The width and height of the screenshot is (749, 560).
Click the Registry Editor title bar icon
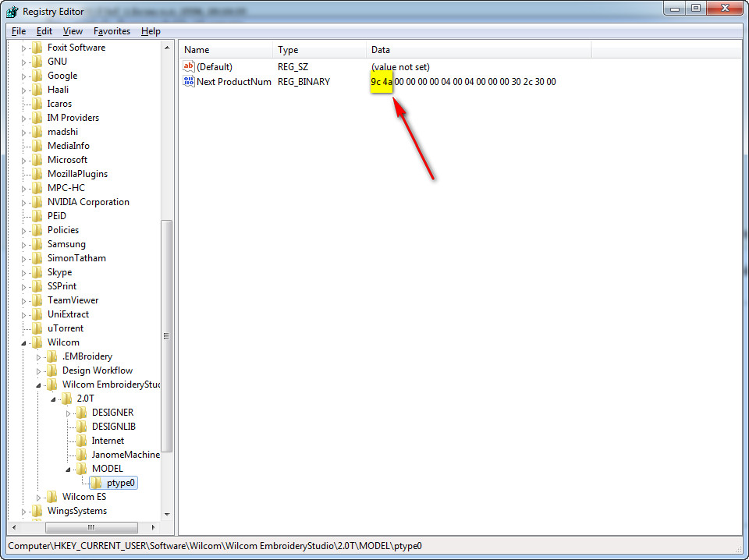pyautogui.click(x=12, y=12)
